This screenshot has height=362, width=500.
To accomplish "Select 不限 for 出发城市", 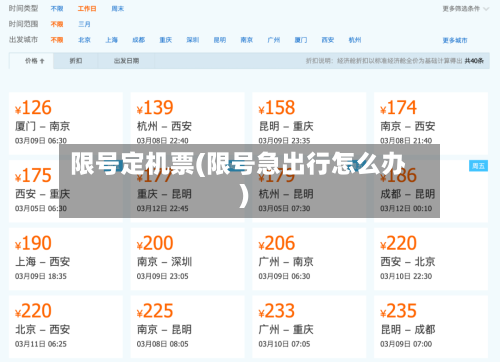I will click(x=57, y=40).
